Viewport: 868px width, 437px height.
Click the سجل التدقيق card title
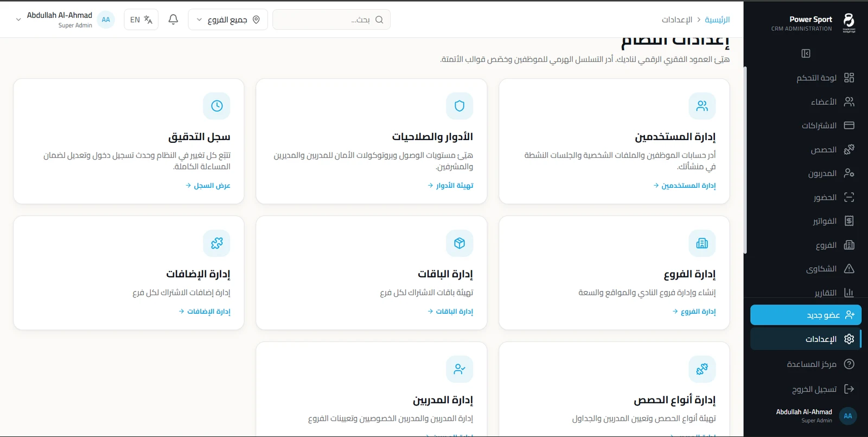pyautogui.click(x=199, y=137)
